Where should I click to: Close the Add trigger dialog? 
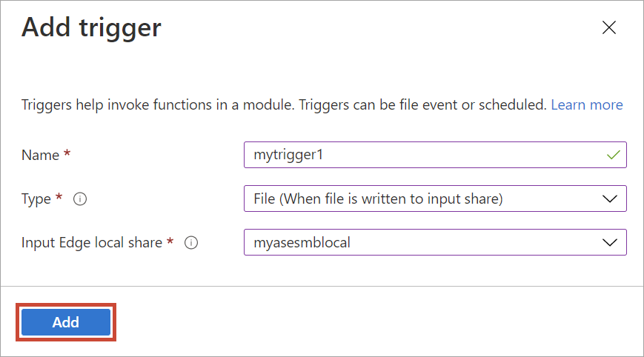608,27
